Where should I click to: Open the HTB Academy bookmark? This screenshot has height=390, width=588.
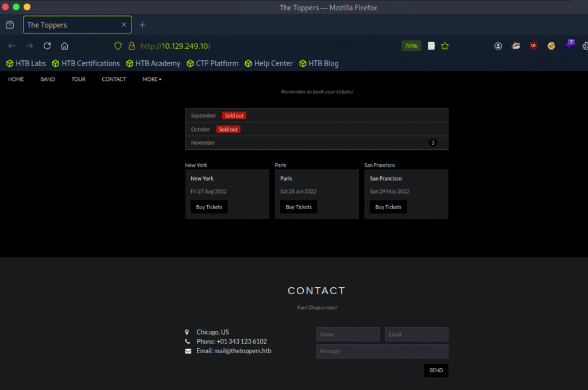153,63
